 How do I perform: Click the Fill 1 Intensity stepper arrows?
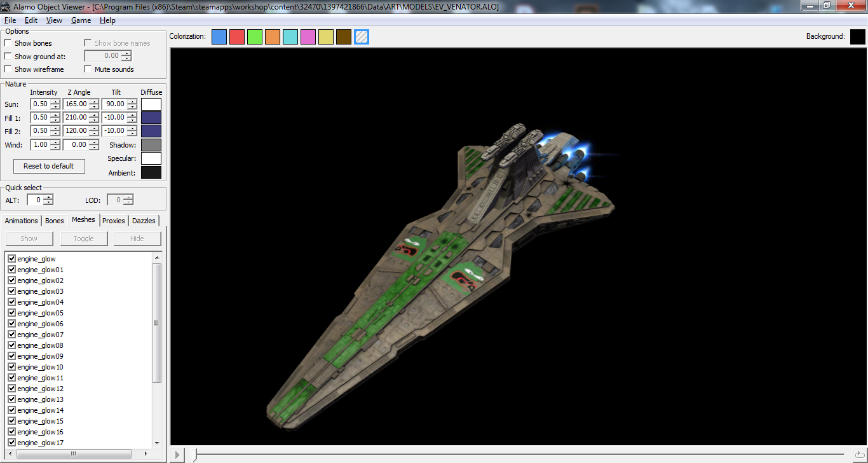55,118
